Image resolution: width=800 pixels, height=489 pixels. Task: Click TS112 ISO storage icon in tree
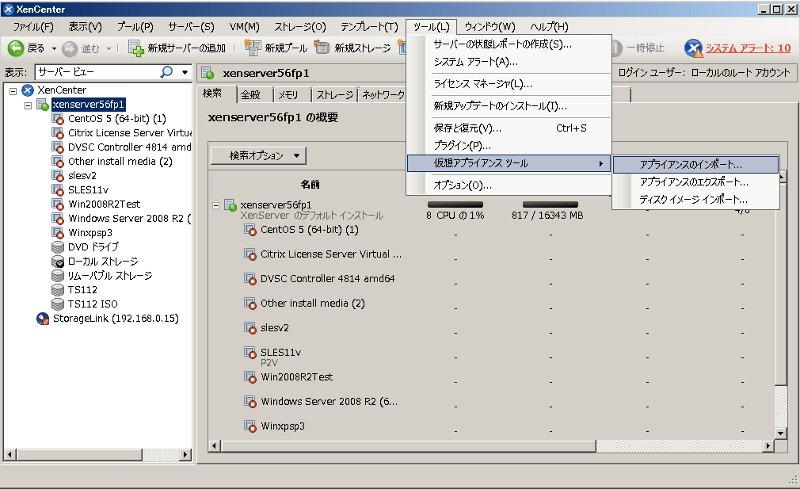click(x=58, y=304)
